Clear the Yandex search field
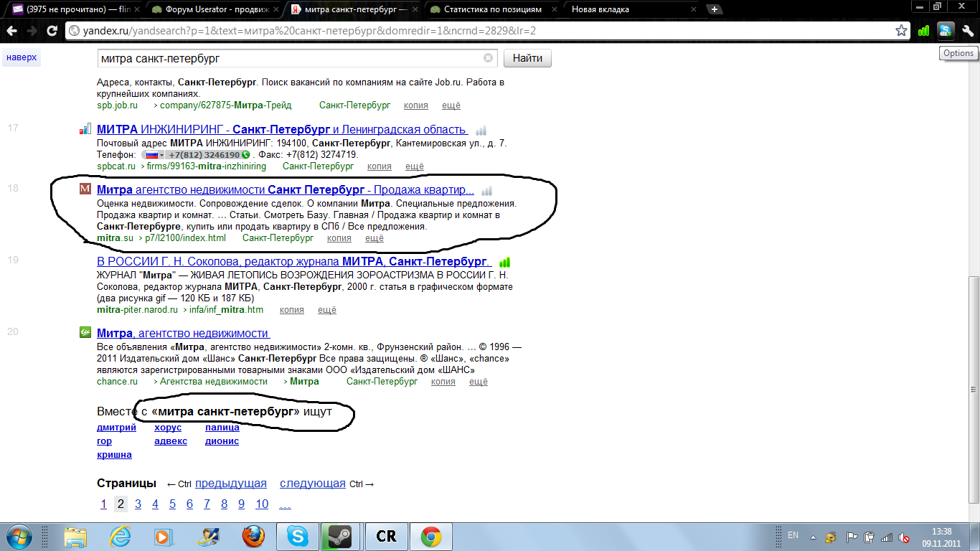The image size is (980, 551). click(x=488, y=58)
